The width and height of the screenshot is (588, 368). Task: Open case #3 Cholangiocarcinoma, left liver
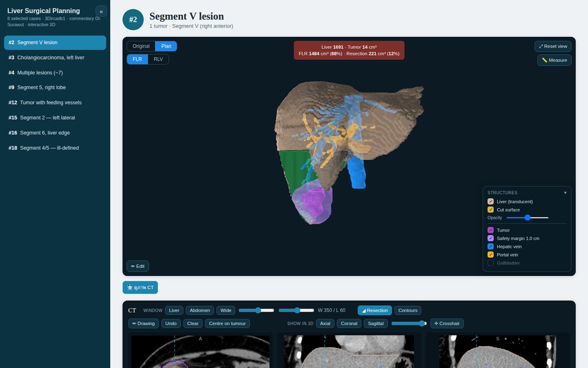[x=55, y=57]
